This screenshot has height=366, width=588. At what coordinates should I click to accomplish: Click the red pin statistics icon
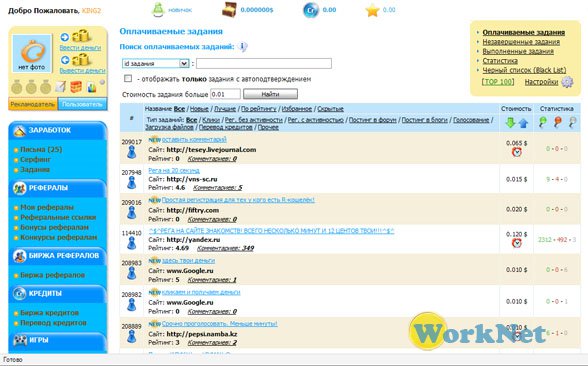[557, 122]
